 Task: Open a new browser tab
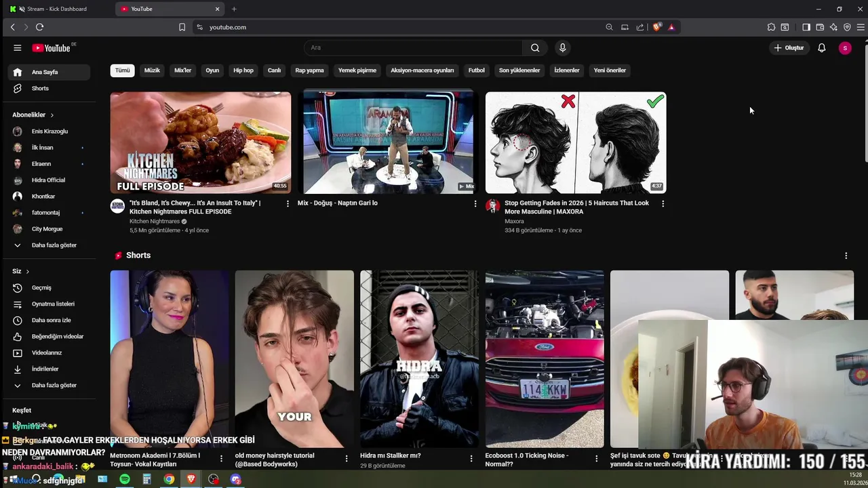pyautogui.click(x=234, y=9)
